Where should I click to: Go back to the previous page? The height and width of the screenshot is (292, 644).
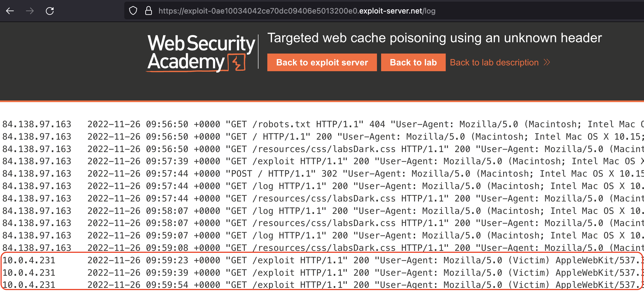coord(10,11)
